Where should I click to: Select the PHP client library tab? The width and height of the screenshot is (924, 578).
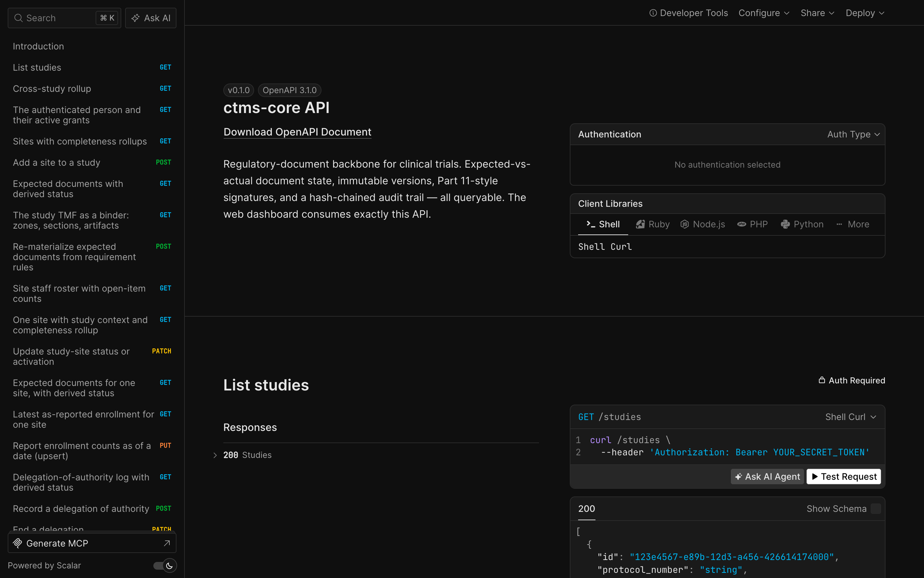click(x=752, y=224)
